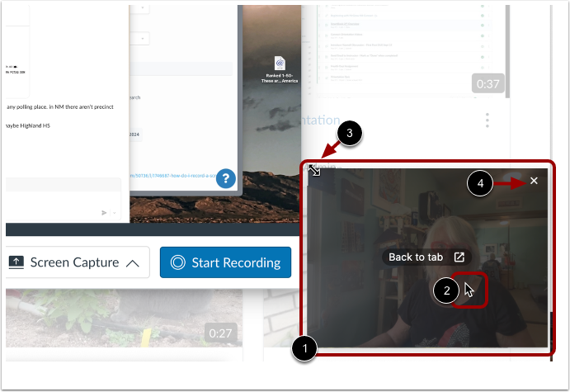570x392 pixels.
Task: Click the text mentioning Highland HS
Action: (x=28, y=125)
